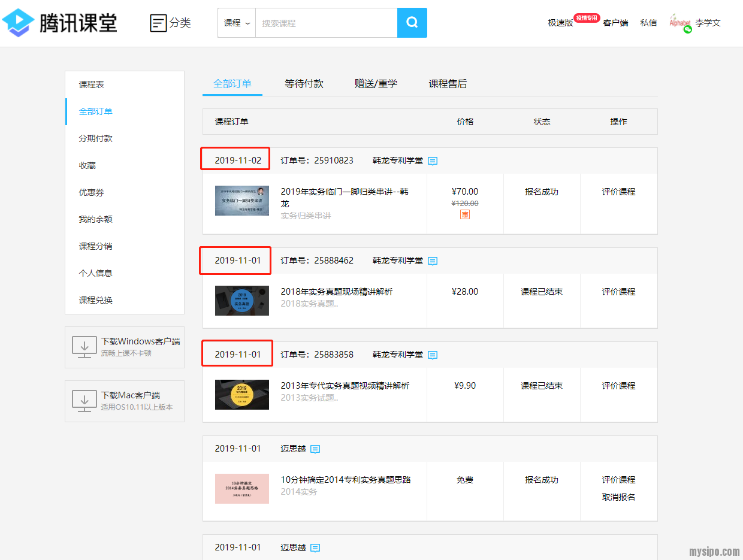Click 取消报名 for the 2014 course

pos(618,497)
